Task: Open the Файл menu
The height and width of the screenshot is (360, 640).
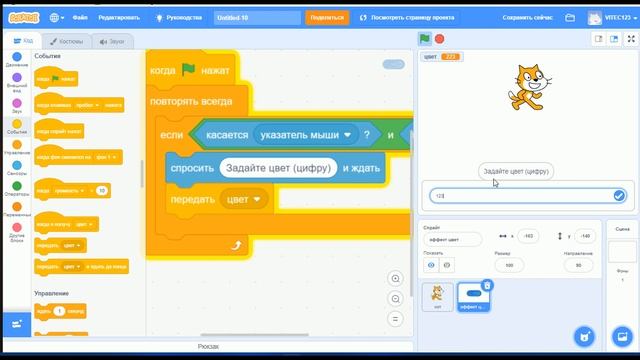Action: (80, 18)
